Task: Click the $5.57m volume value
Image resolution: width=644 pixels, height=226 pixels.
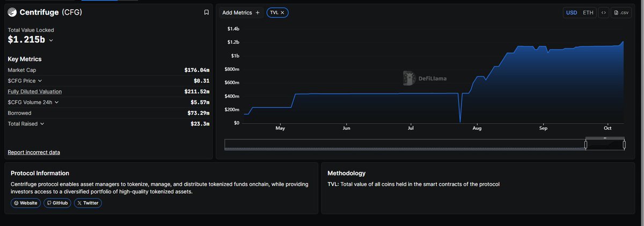Action: click(x=200, y=103)
